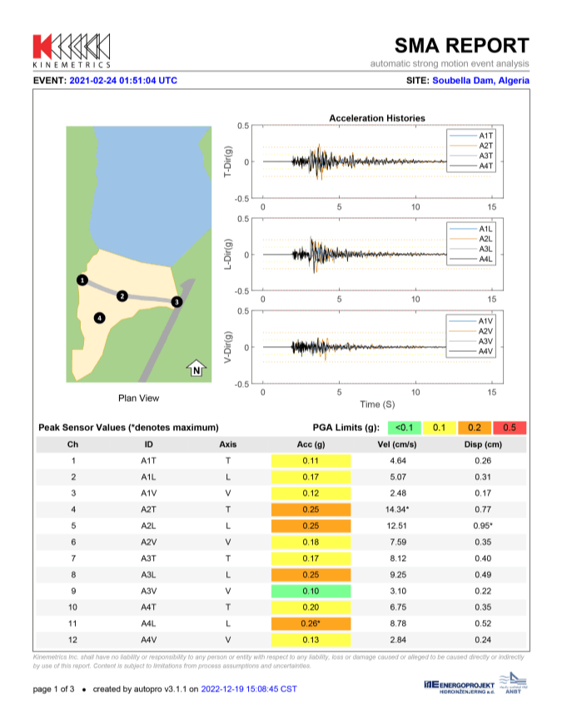
Task: Click the Soubella Dam, Algeria site name
Action: (480, 81)
